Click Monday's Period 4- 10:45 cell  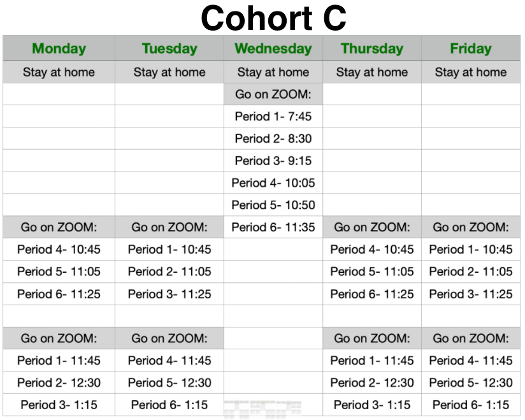pyautogui.click(x=59, y=249)
